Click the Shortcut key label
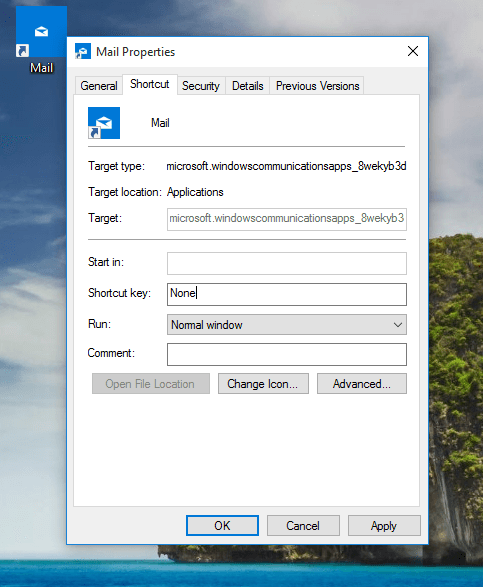This screenshot has width=483, height=587. 119,293
